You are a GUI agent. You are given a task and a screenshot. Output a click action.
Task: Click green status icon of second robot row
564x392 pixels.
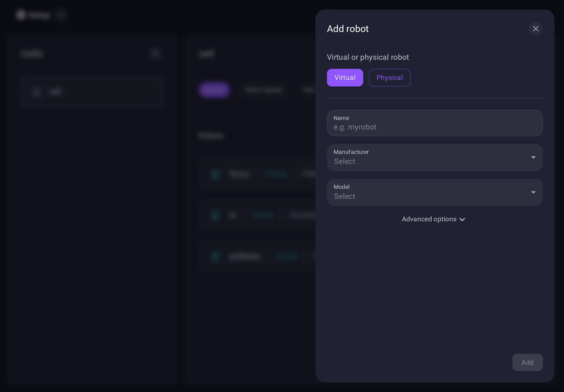215,215
